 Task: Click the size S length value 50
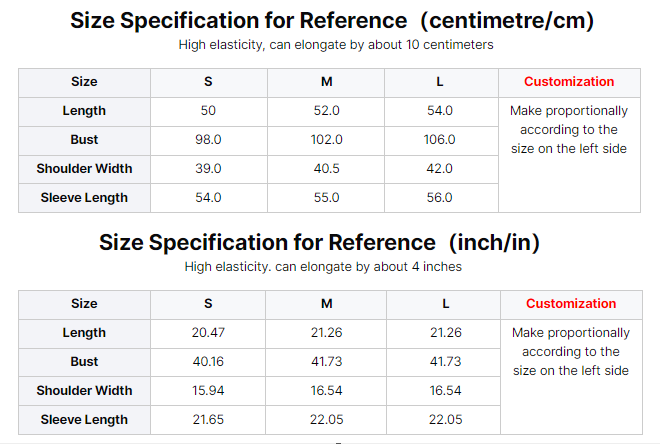(x=208, y=111)
